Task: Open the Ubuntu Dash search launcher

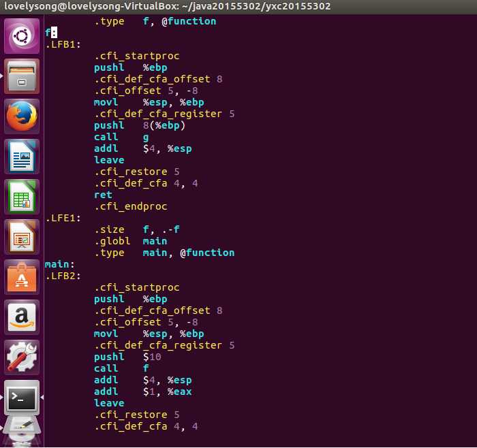Action: [22, 36]
